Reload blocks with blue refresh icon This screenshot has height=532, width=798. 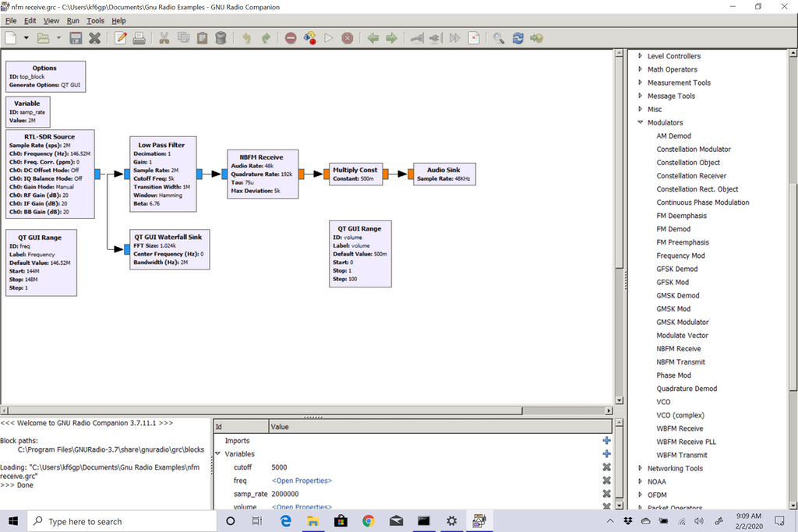[x=518, y=38]
